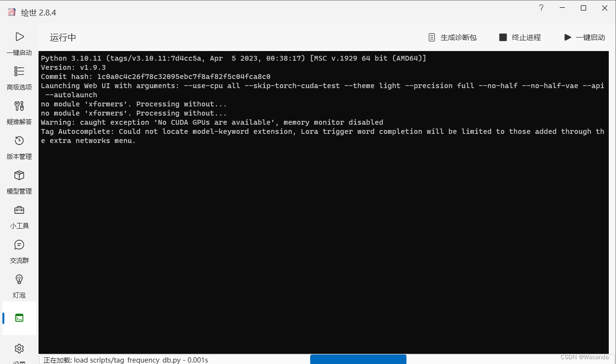Click the 'Launching Web UI with arguments' line
The width and height of the screenshot is (616, 364).
(x=322, y=90)
